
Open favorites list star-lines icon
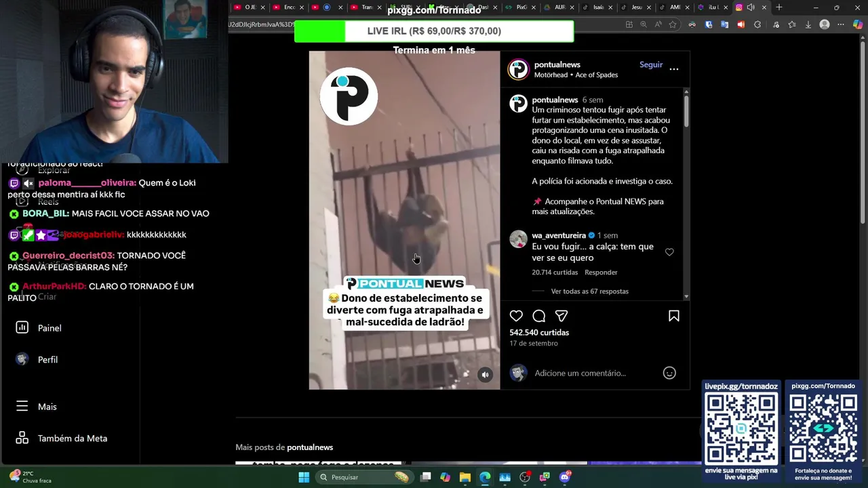(791, 24)
